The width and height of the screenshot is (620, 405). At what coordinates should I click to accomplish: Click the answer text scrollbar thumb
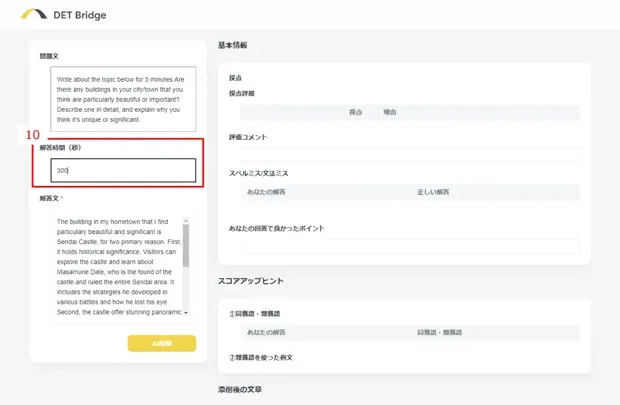point(186,245)
